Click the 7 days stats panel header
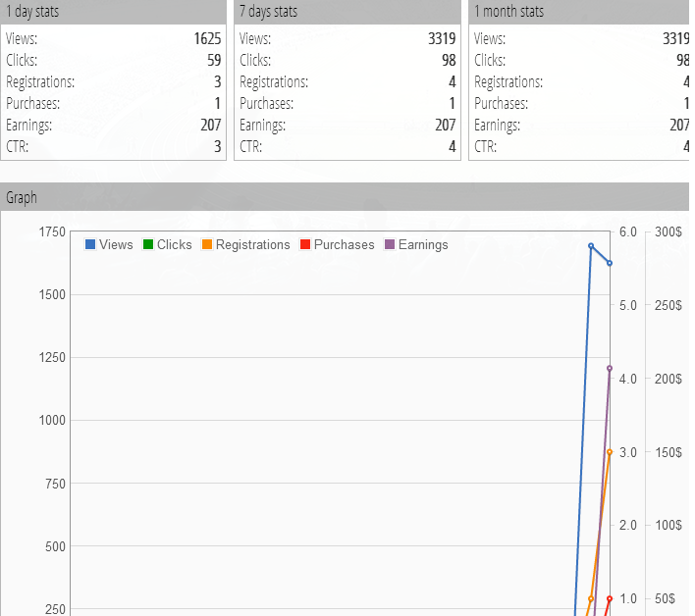695x616 pixels. click(347, 12)
